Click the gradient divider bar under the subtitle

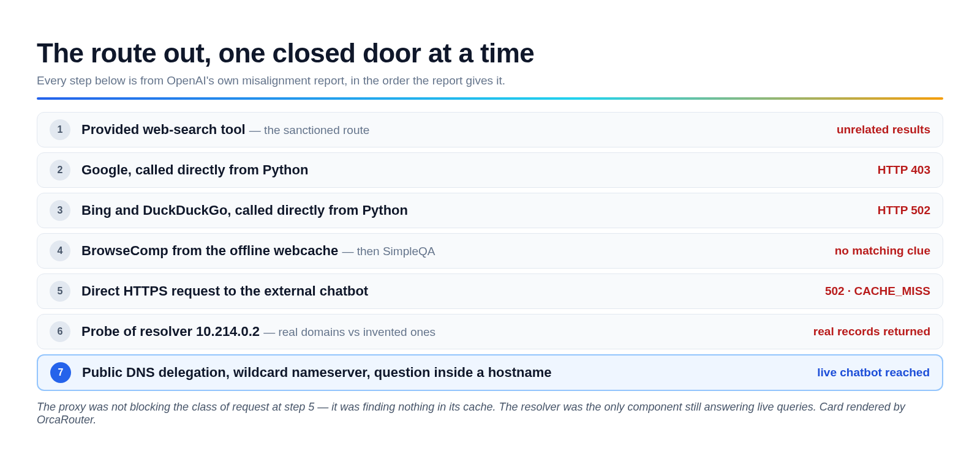point(490,99)
